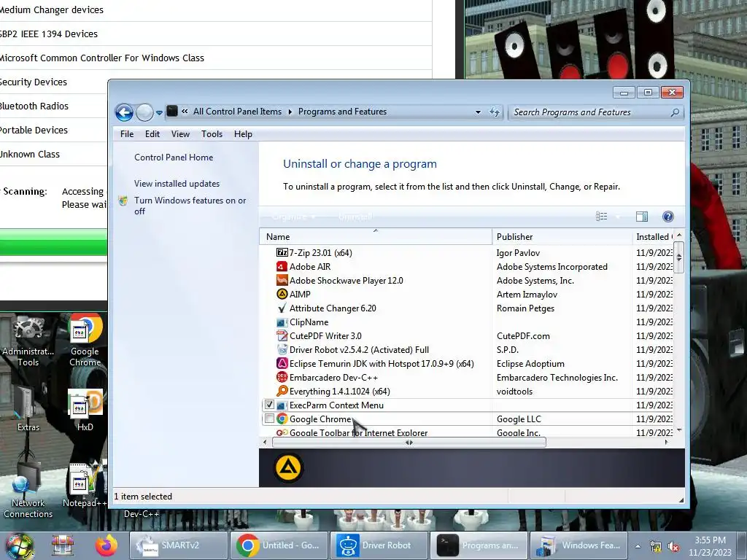747x560 pixels.
Task: Click the green scanning progress bar
Action: [x=53, y=242]
